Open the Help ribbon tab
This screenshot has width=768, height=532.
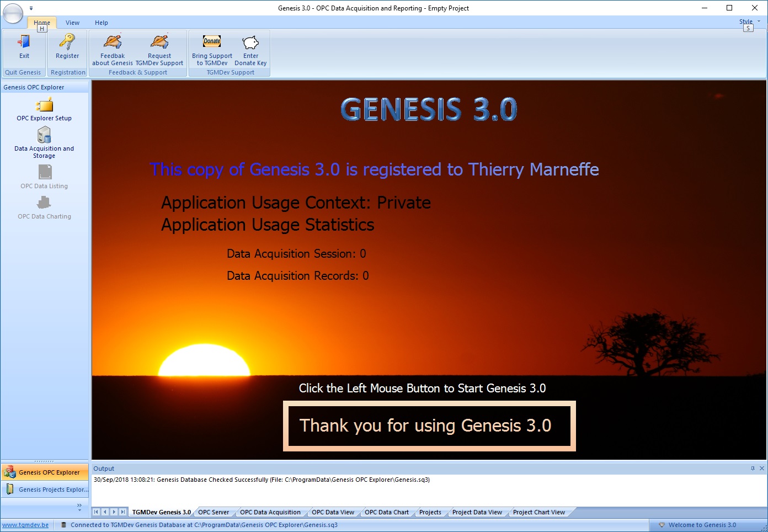pyautogui.click(x=102, y=23)
